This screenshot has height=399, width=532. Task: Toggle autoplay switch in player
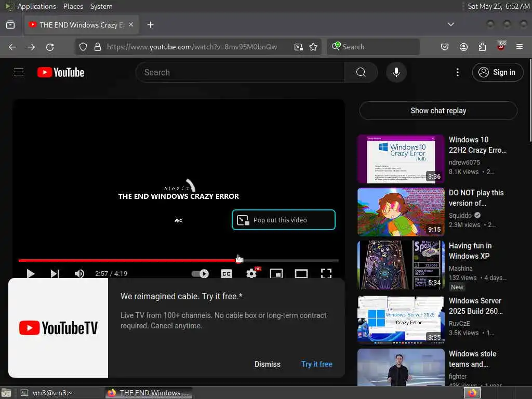pos(200,273)
